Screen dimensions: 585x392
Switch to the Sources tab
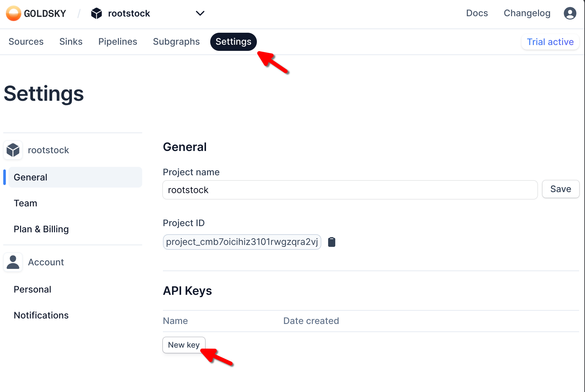tap(26, 41)
